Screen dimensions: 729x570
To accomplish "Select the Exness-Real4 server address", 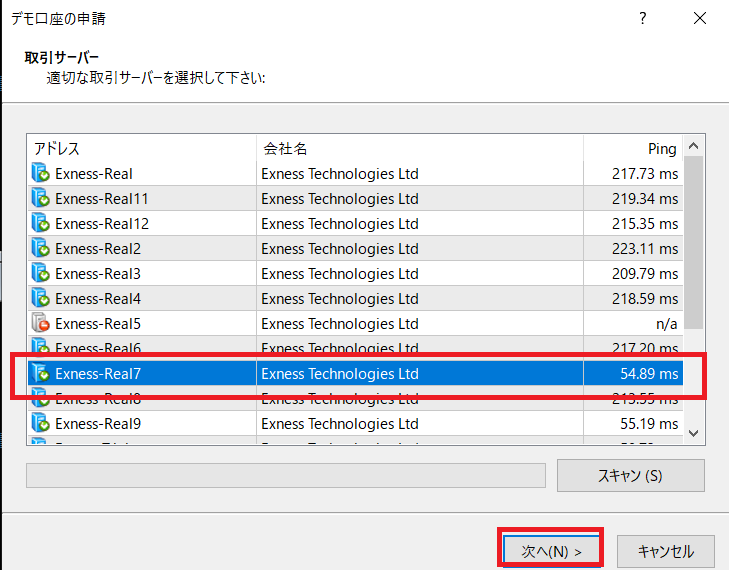I will coord(98,298).
